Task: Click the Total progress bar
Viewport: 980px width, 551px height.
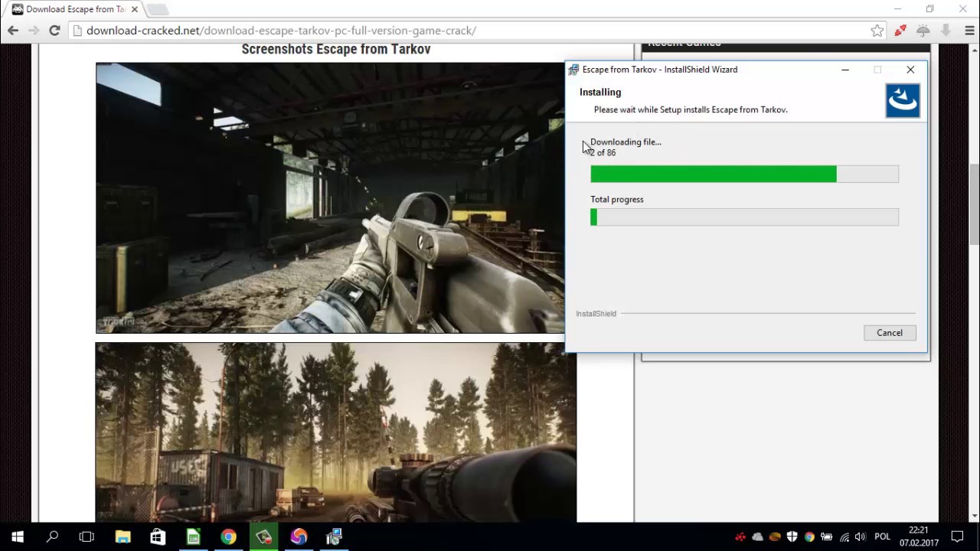Action: pos(744,217)
